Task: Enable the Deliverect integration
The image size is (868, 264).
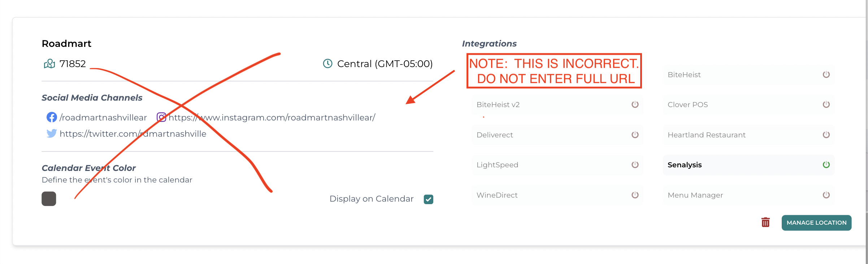Action: [x=635, y=135]
